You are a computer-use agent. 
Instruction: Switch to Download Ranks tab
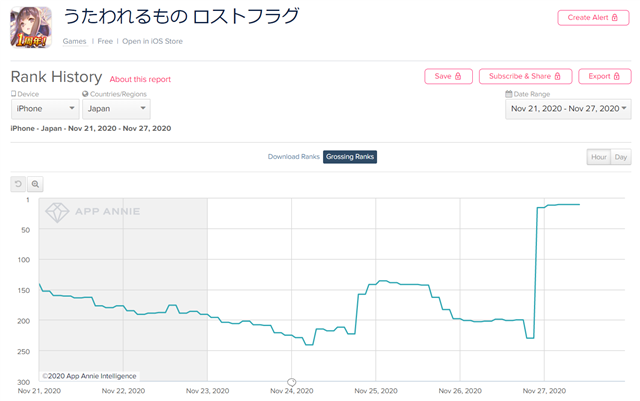click(x=293, y=157)
